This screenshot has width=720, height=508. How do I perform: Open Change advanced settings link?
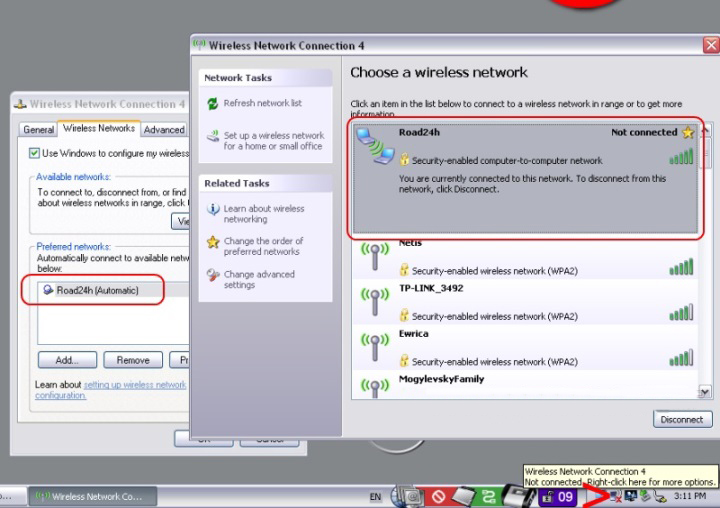[x=259, y=280]
